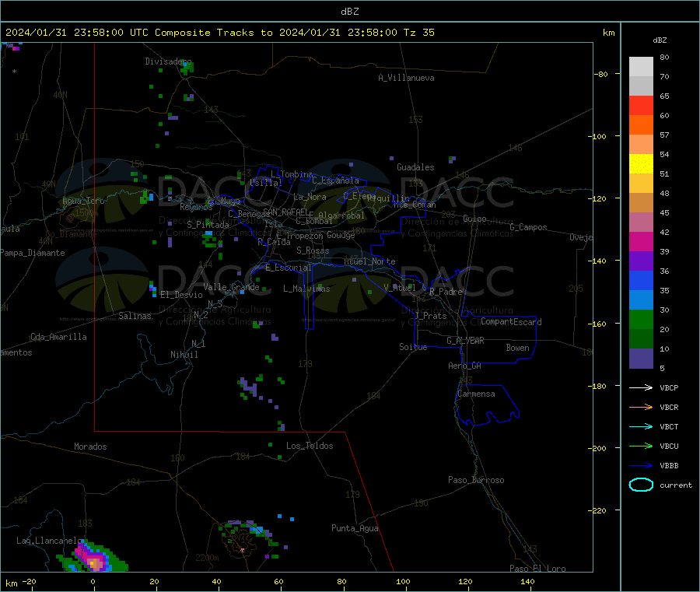Click the Aero_GA map label
The width and height of the screenshot is (700, 592).
[x=465, y=366]
